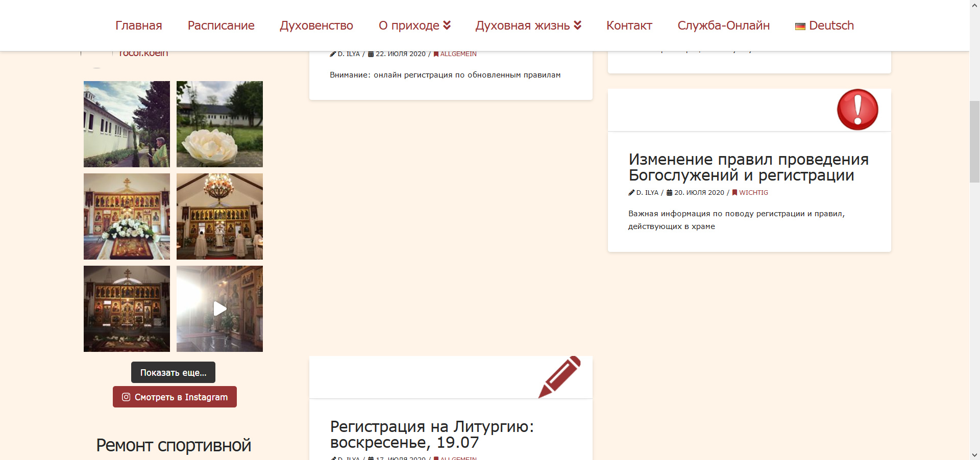Click the page's vertical scrollbar thumb

click(974, 142)
